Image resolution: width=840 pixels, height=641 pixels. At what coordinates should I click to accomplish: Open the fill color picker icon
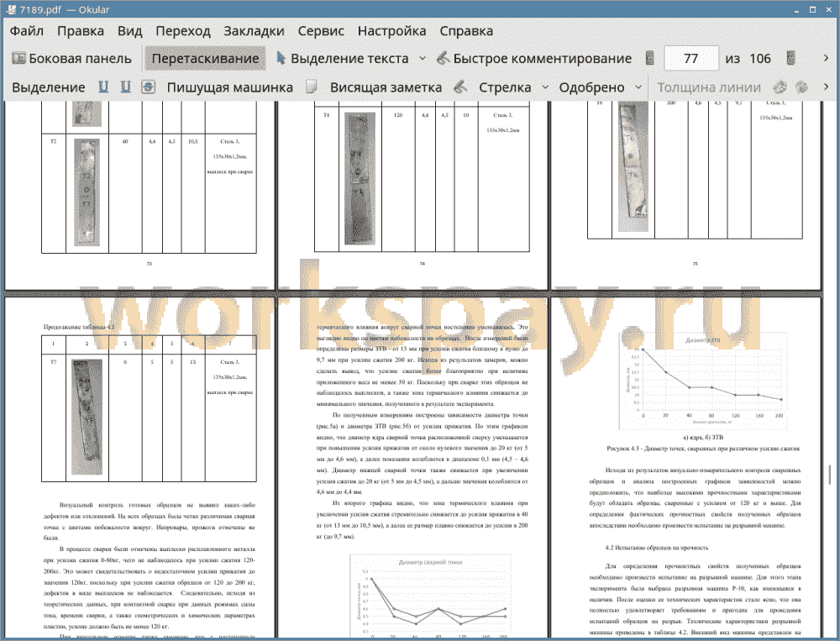click(x=801, y=87)
